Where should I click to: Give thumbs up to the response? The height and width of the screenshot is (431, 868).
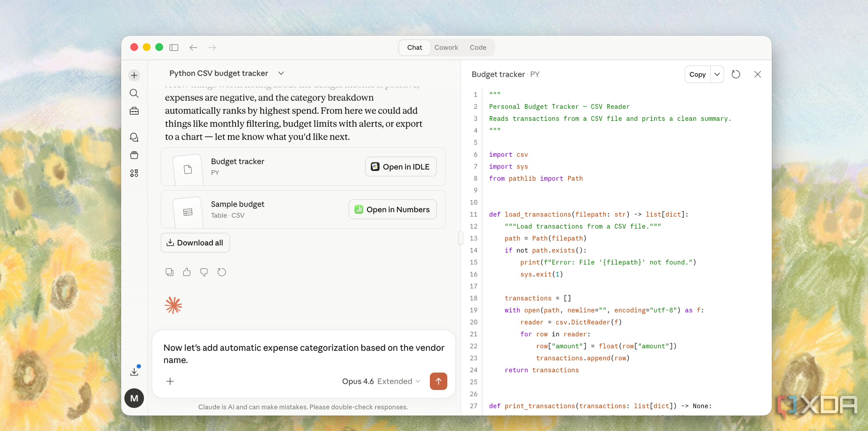187,272
